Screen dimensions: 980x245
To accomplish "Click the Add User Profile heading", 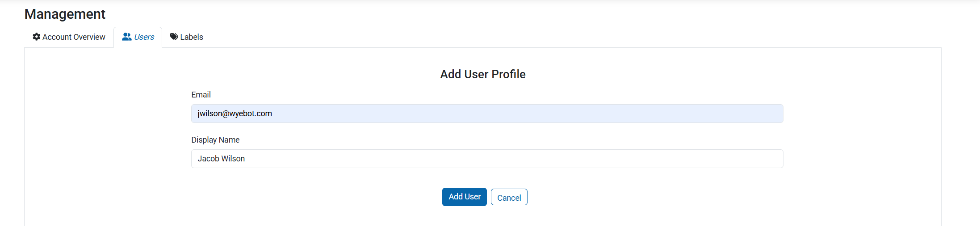I will [483, 74].
